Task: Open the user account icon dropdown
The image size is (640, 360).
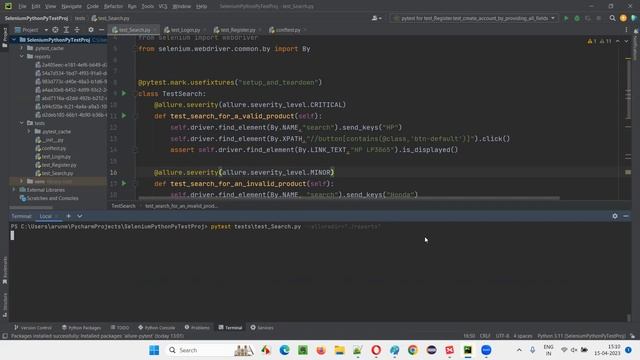Action: click(x=376, y=18)
